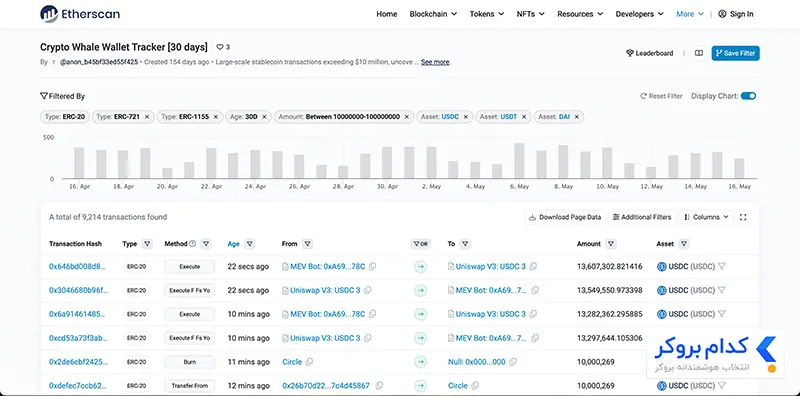Click the green arrow in the Burn row
The width and height of the screenshot is (800, 396).
pyautogui.click(x=420, y=362)
